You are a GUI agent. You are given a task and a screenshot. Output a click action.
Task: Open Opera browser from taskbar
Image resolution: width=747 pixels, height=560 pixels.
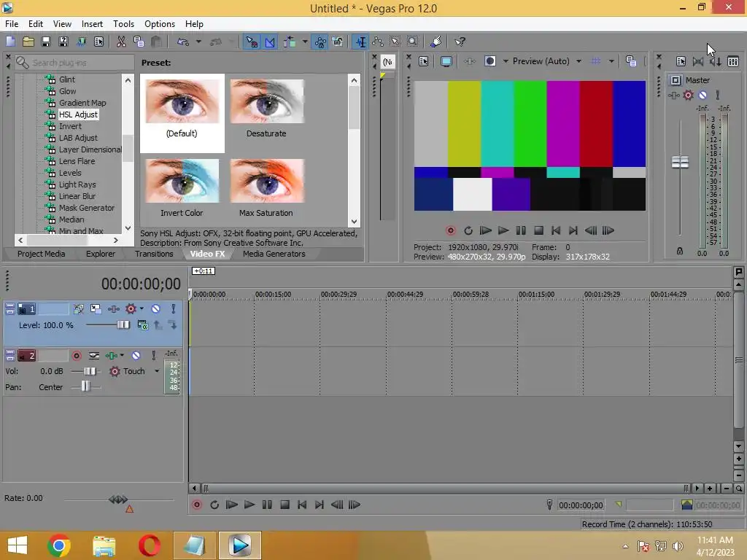(x=149, y=545)
